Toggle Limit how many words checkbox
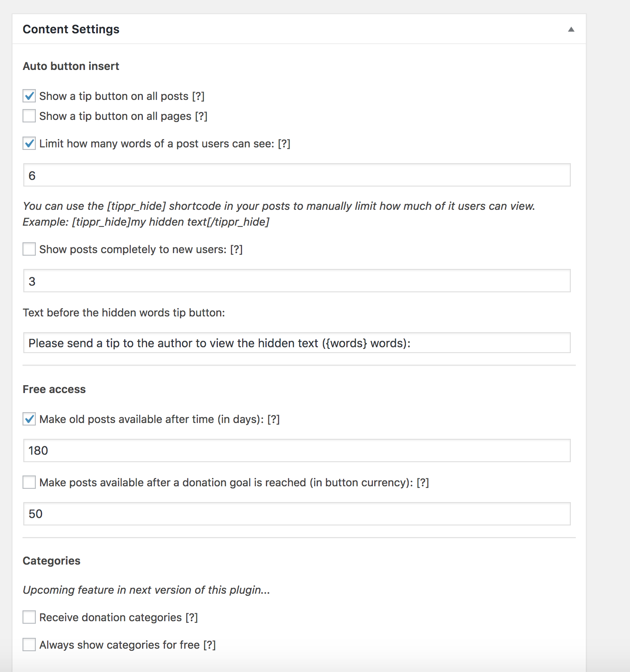This screenshot has height=672, width=630. point(29,143)
